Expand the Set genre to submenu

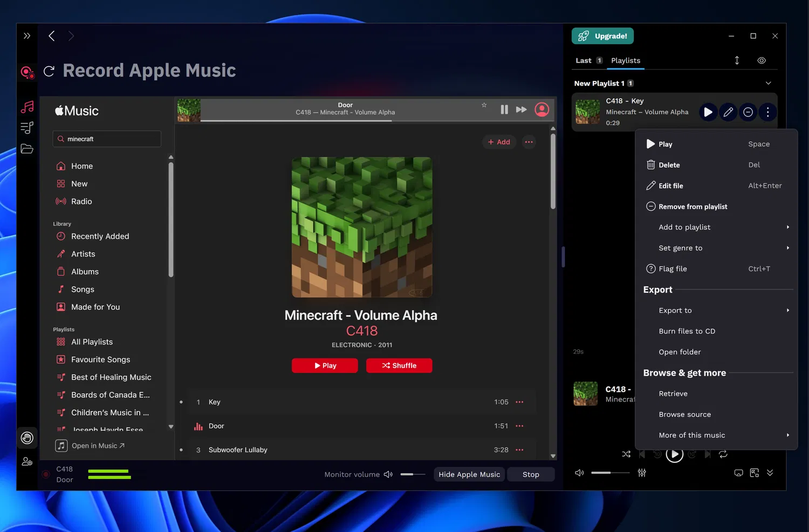(715, 248)
